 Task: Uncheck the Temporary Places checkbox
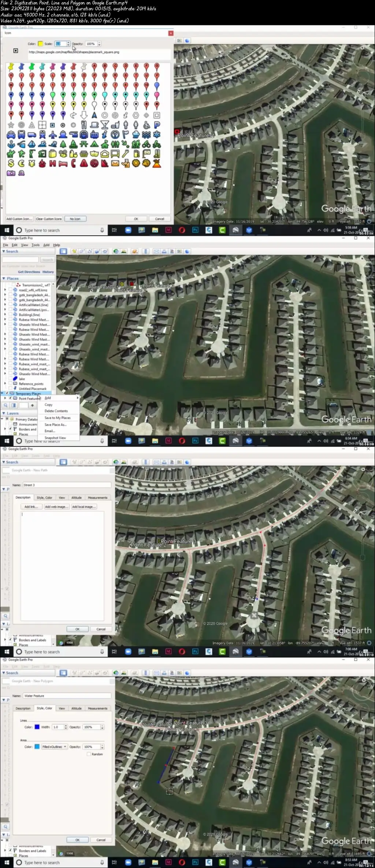7,393
